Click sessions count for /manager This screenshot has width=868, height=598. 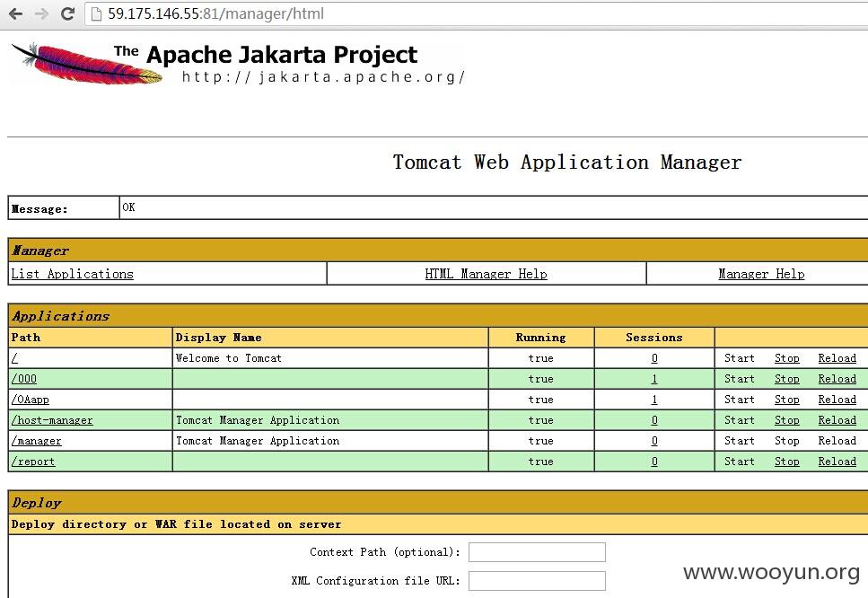654,441
